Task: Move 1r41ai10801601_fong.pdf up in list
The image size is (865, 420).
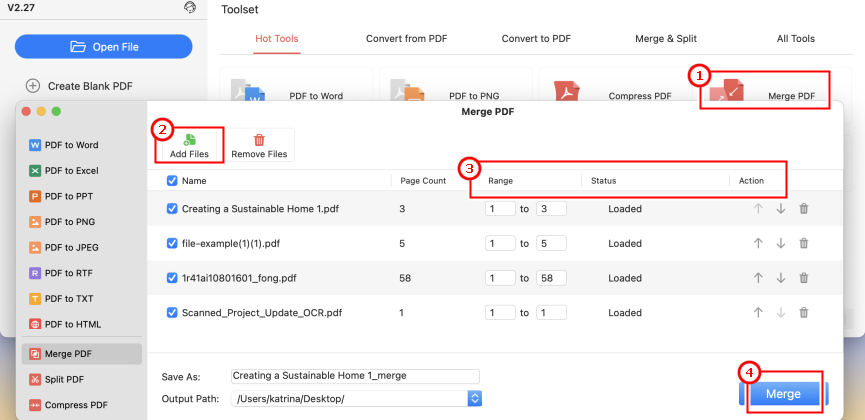Action: (758, 278)
